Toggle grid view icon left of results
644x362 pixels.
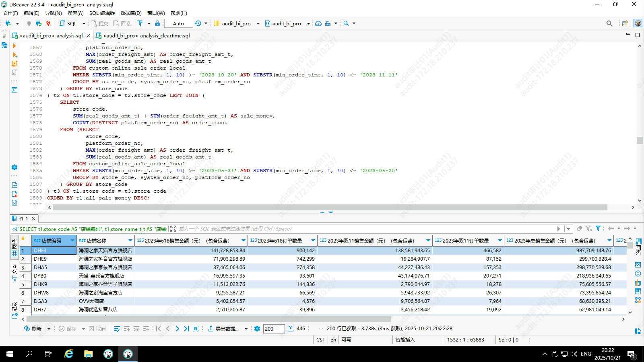(x=14, y=253)
